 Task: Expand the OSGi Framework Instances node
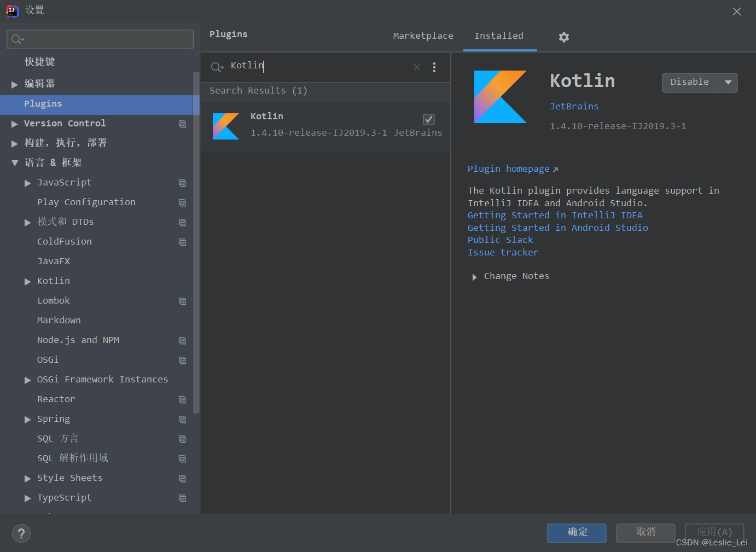[x=28, y=380]
